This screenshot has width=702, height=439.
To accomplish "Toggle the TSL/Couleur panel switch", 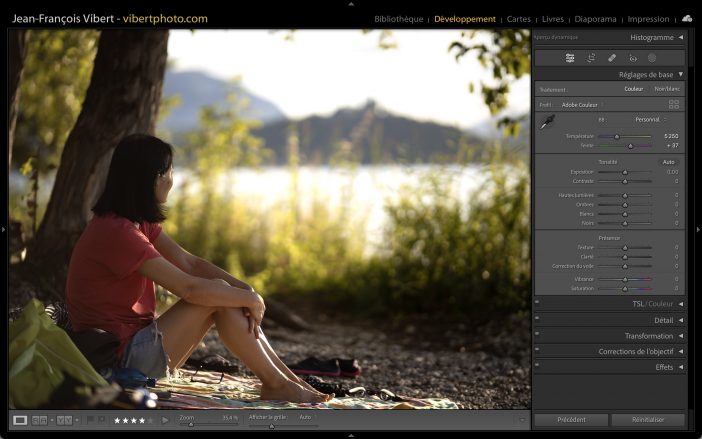I will click(x=537, y=304).
